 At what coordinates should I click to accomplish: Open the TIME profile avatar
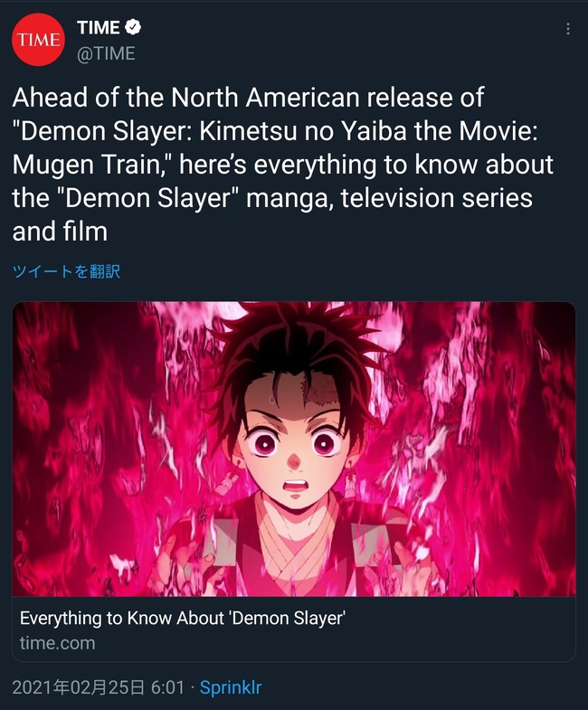coord(39,40)
